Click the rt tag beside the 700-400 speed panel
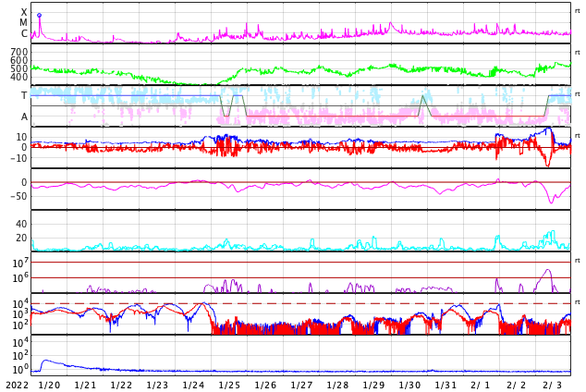Screen dimensions: 586x392 (578, 53)
